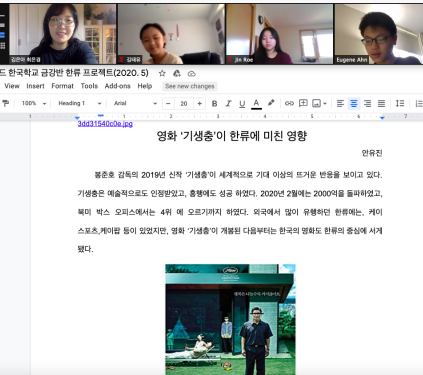This screenshot has width=423, height=375.
Task: Open the Heading 1 style dropdown
Action: [79, 103]
